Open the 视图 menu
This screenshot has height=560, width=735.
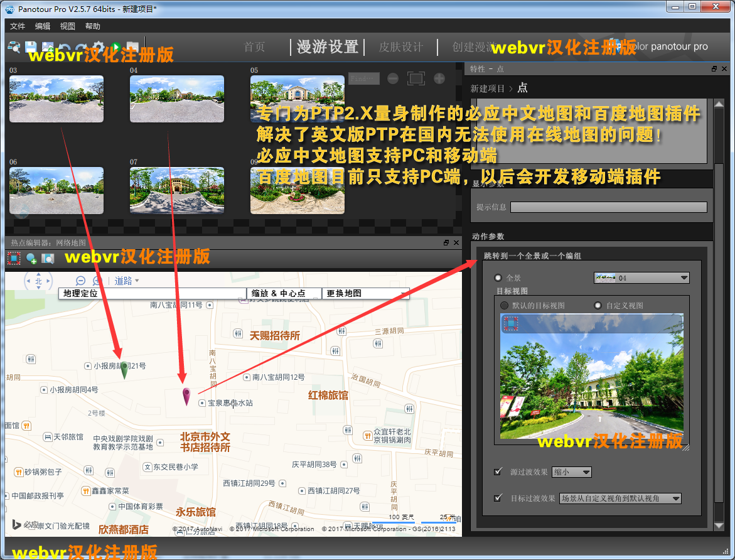(x=68, y=26)
